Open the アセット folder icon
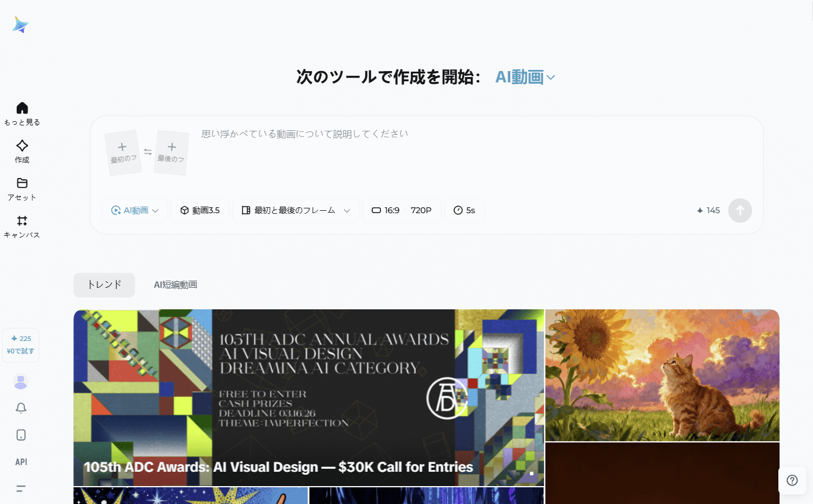 (22, 183)
